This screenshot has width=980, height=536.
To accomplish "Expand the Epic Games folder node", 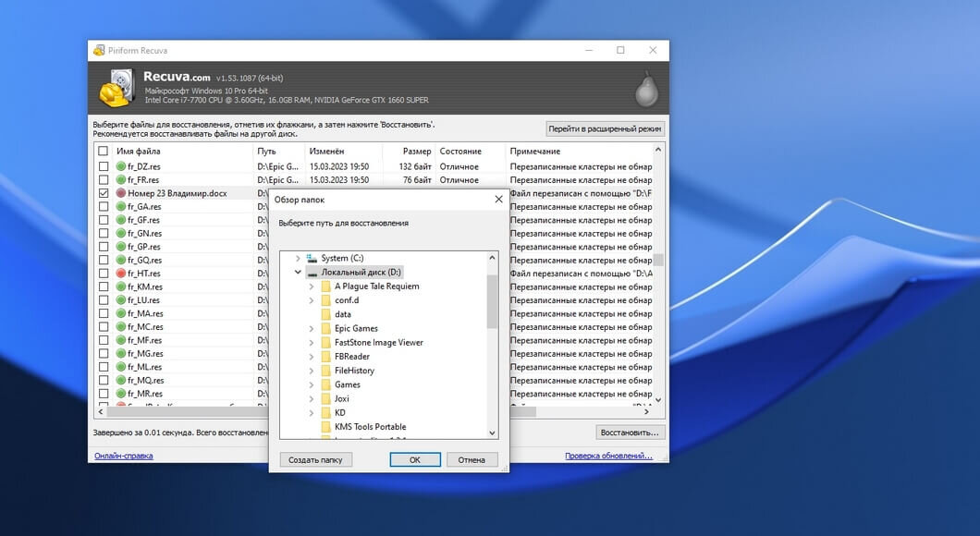I will coord(312,329).
